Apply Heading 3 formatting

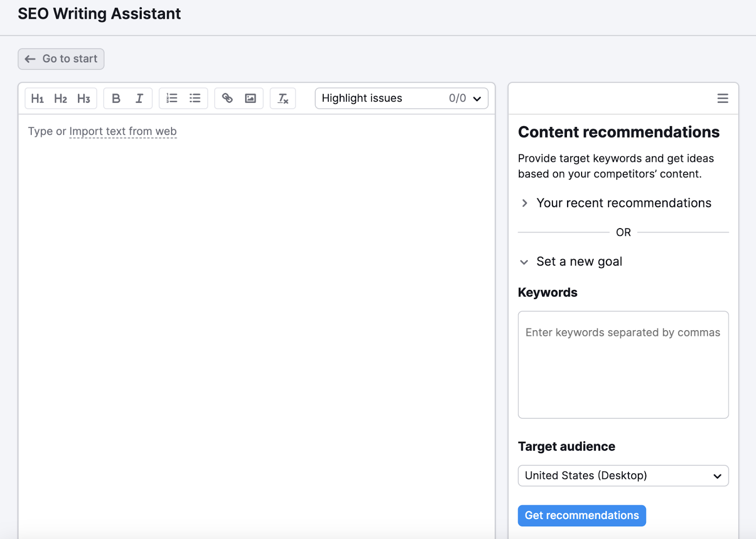pyautogui.click(x=84, y=98)
